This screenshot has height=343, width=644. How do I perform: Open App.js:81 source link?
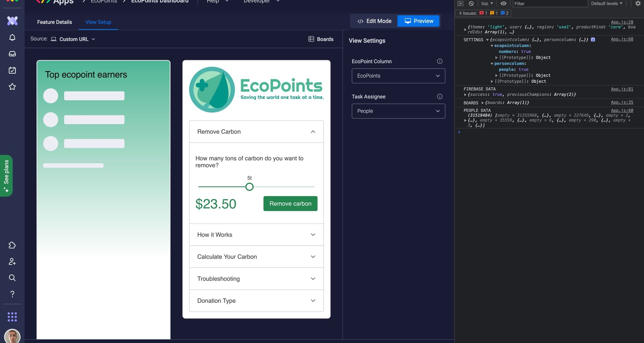pyautogui.click(x=622, y=89)
